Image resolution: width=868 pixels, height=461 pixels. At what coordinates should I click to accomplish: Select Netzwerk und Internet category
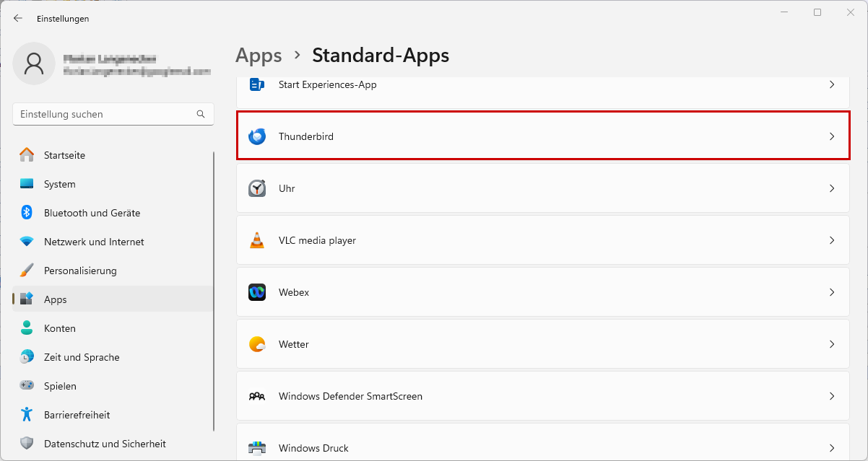(113, 242)
